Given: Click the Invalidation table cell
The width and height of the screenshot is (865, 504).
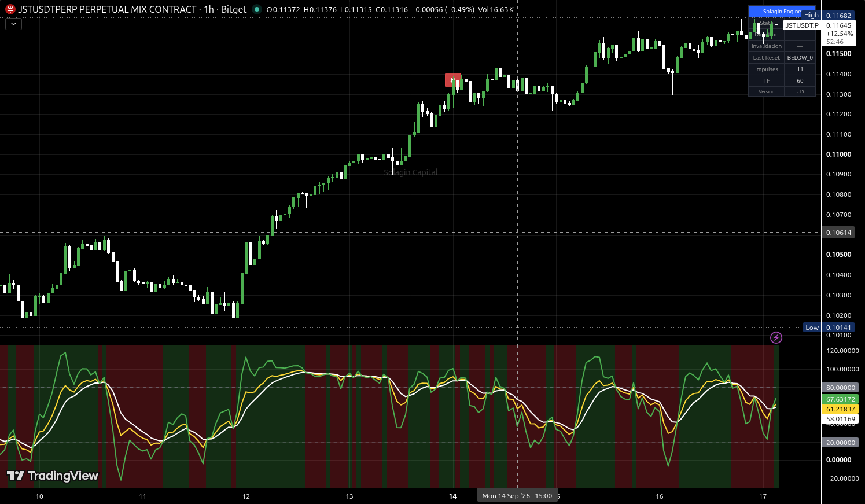Looking at the screenshot, I should [766, 46].
